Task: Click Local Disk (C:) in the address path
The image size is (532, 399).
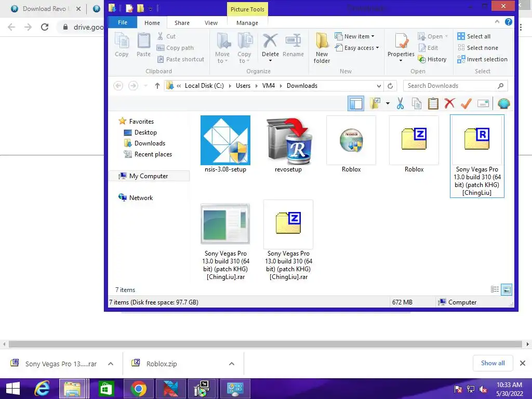Action: 204,86
